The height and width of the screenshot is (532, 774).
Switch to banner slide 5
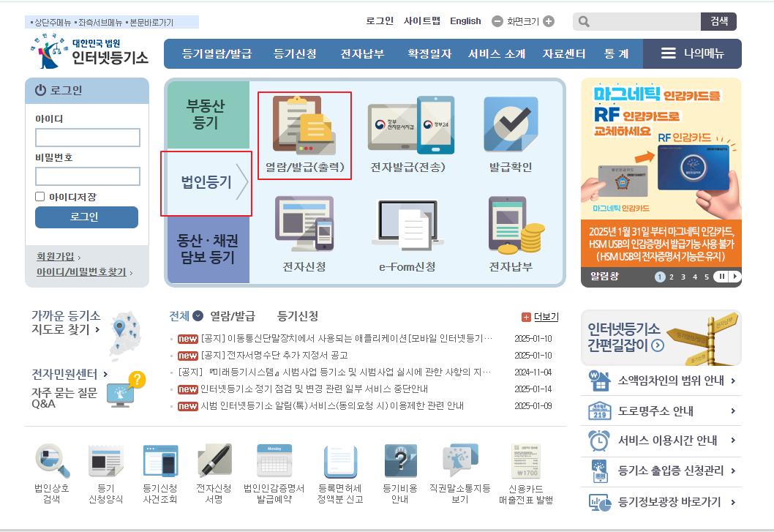click(707, 277)
